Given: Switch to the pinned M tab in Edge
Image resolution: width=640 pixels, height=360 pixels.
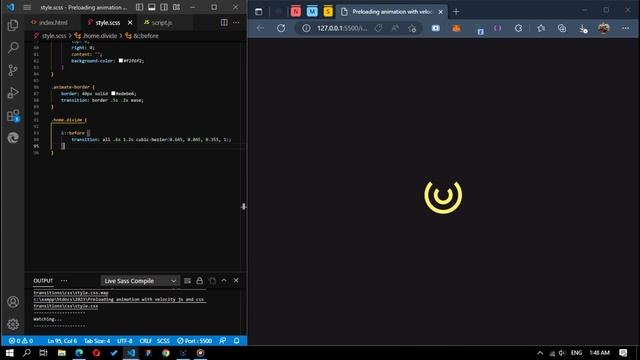Looking at the screenshot, I should (312, 12).
